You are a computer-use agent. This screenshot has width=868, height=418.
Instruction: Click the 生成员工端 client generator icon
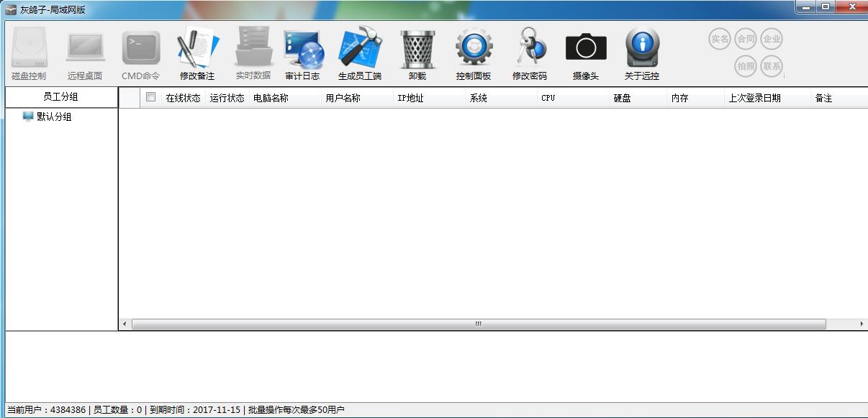coord(358,52)
